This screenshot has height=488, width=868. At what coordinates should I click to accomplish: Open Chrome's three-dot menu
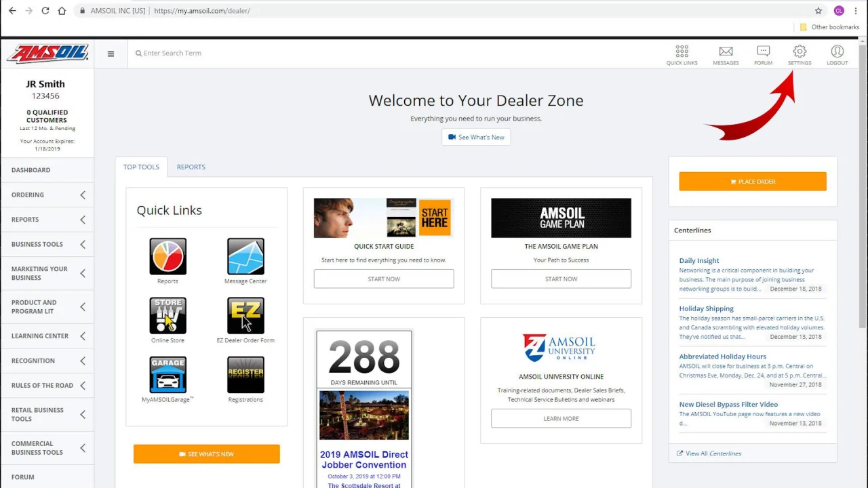coord(856,11)
